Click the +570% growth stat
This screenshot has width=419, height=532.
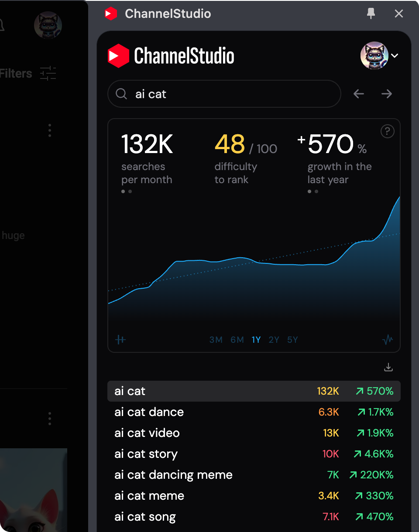[x=334, y=159]
